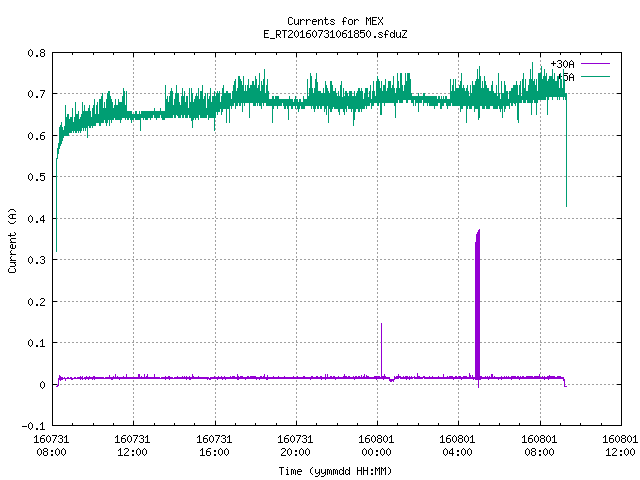The width and height of the screenshot is (640, 480).
Task: Click the 160801 04:00 x-axis tick label
Action: coord(457,446)
